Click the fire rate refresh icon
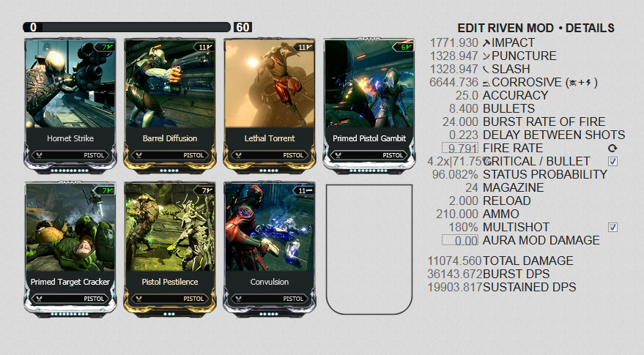Viewport: 644px width, 355px height. point(612,148)
